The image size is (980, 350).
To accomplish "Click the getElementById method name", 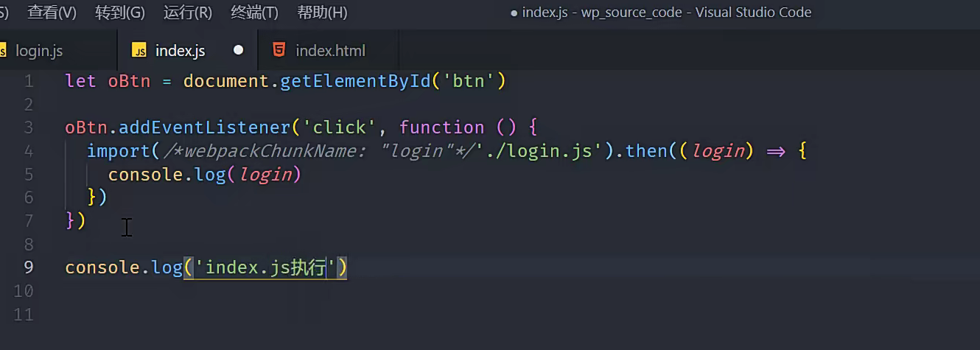I will pyautogui.click(x=355, y=80).
